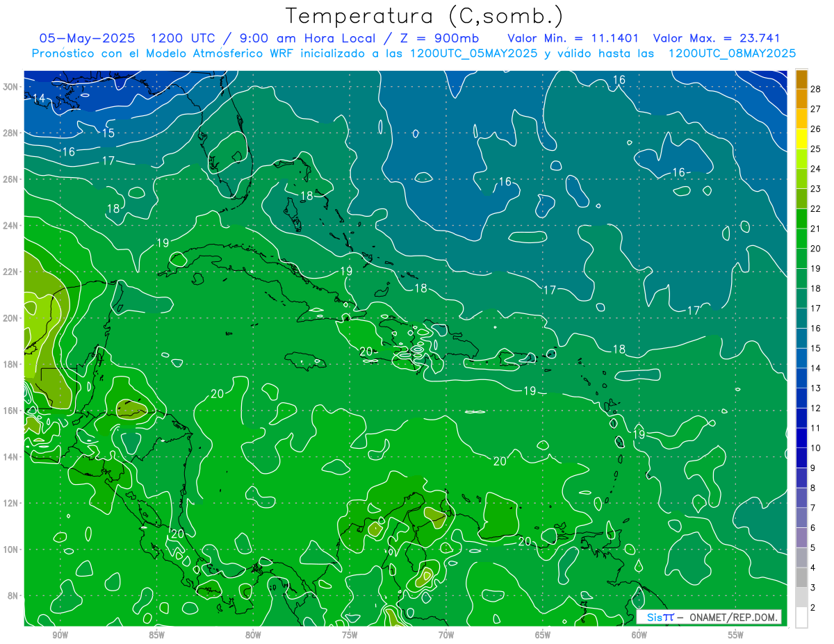Viewport: 834px width, 644px height.
Task: Pick the dark blue swatch between legend 10 and 11
Action: click(801, 438)
